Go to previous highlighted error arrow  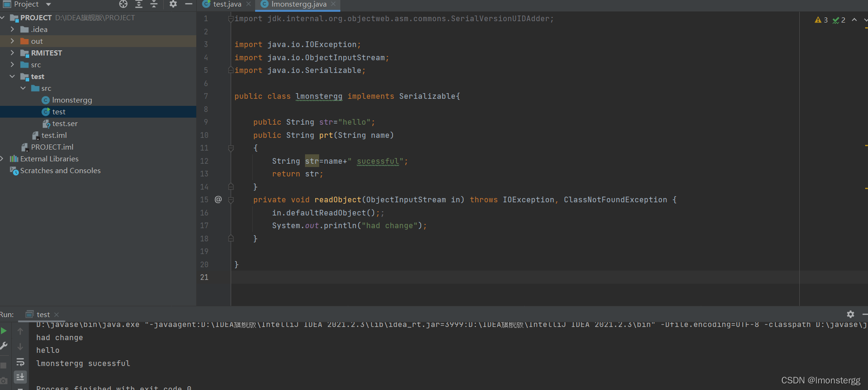click(854, 20)
